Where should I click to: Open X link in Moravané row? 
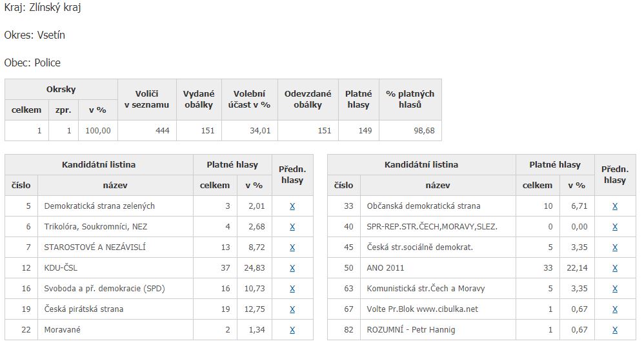pos(292,330)
